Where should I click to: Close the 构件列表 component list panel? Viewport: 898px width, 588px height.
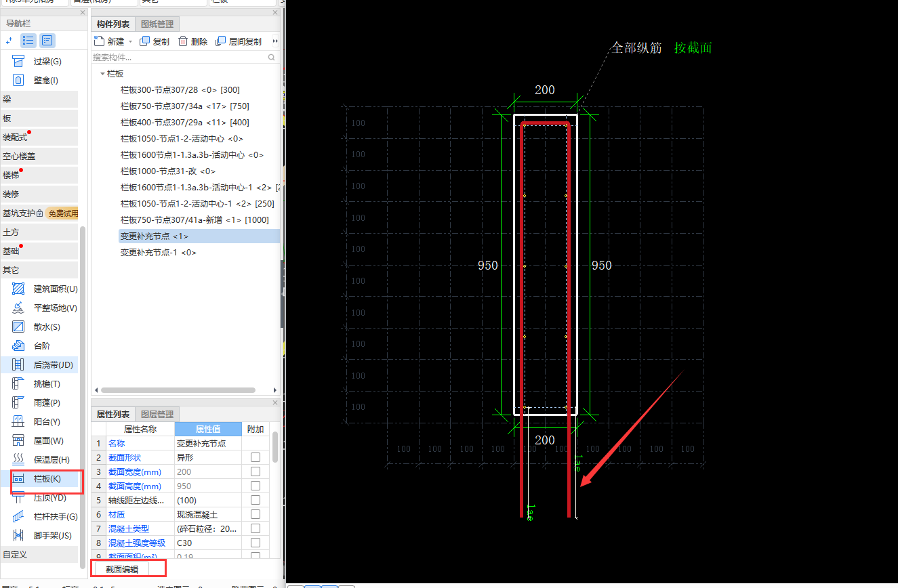coord(274,12)
